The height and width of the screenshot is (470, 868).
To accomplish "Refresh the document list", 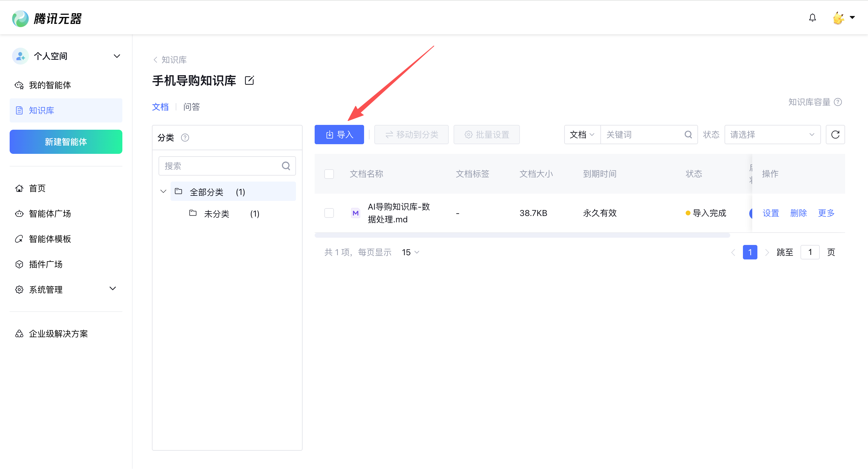I will coord(835,135).
